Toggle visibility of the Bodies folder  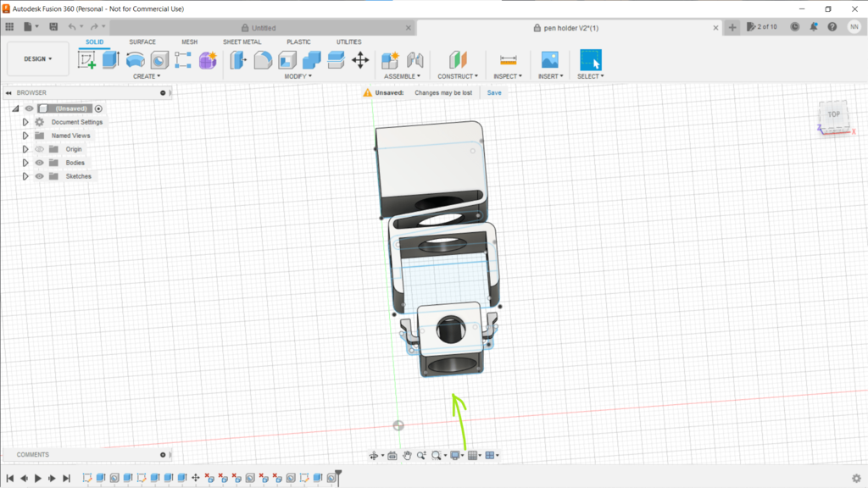[x=39, y=163]
